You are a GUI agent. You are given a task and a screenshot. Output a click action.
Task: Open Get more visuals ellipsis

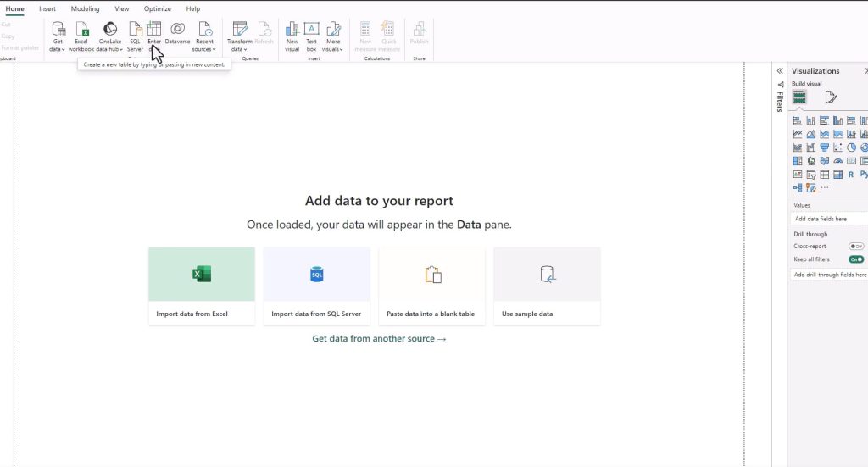click(825, 187)
